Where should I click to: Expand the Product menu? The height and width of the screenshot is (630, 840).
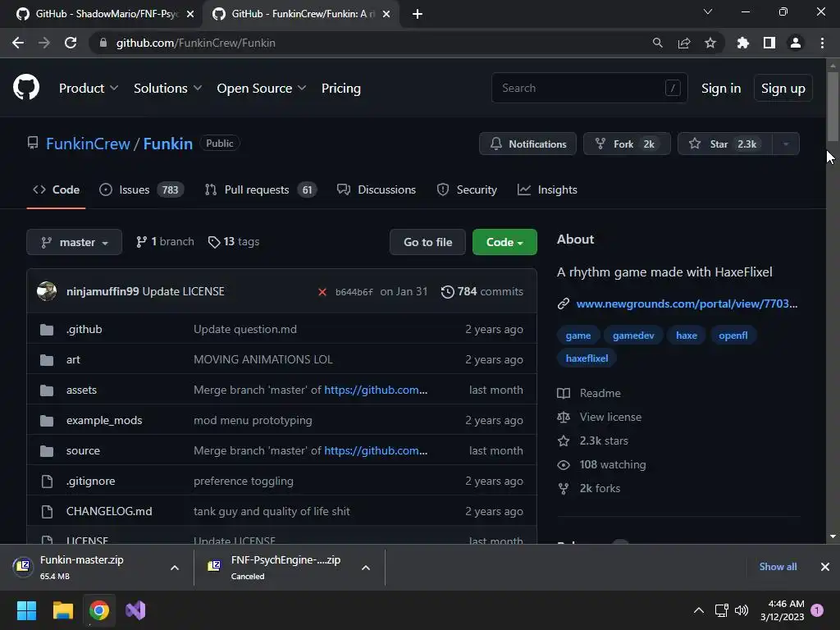click(x=89, y=89)
